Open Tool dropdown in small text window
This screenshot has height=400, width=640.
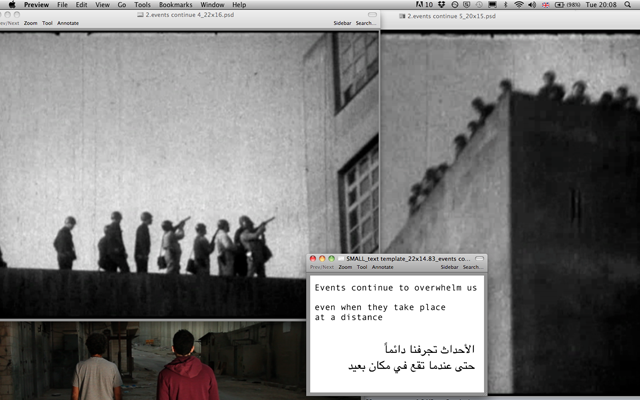pyautogui.click(x=363, y=267)
